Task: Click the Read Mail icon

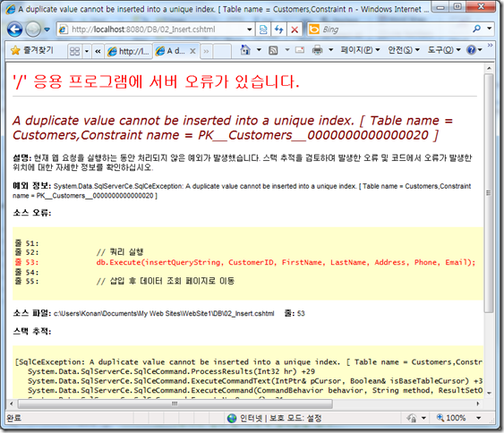Action: [300, 50]
